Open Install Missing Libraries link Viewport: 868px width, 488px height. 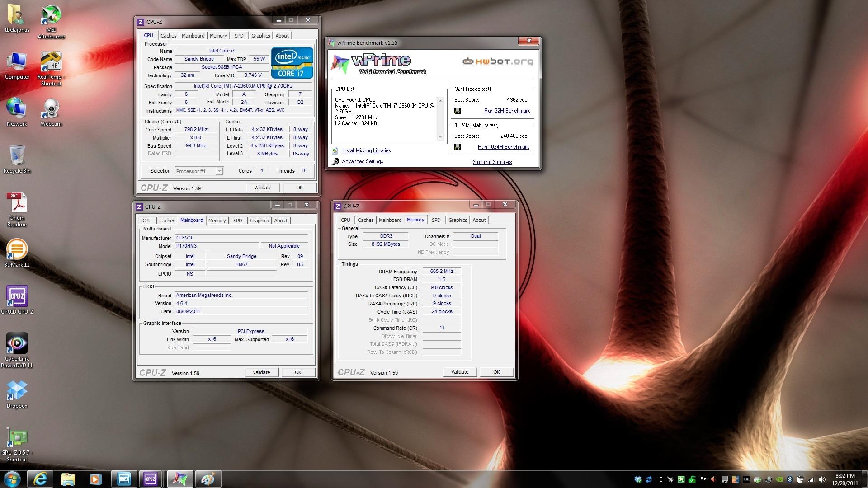coord(366,150)
